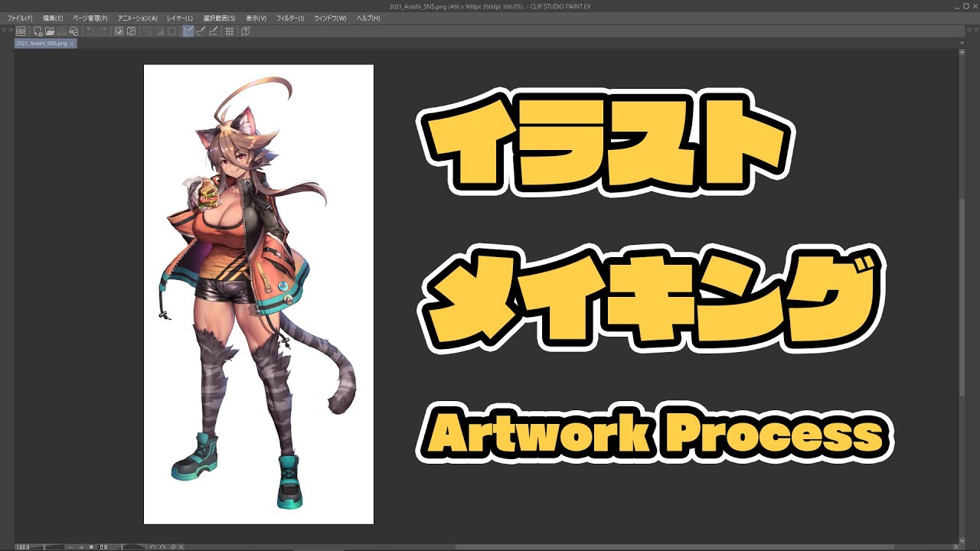Screen dimensions: 980x551
Task: Open the 選択範囲(S) menu
Action: [x=219, y=18]
